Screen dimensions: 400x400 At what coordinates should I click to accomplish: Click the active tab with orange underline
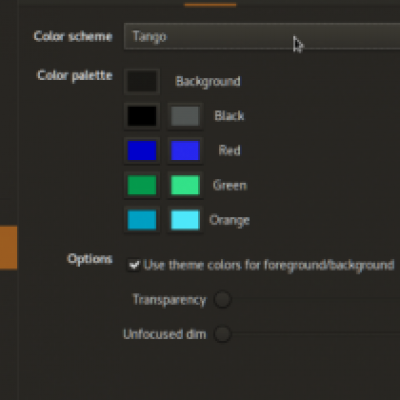pos(210,3)
